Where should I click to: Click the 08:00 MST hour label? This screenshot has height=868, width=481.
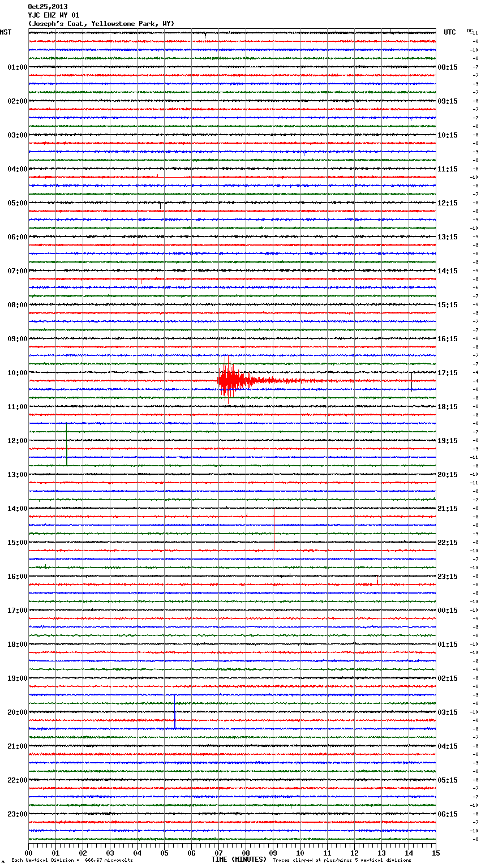[18, 305]
